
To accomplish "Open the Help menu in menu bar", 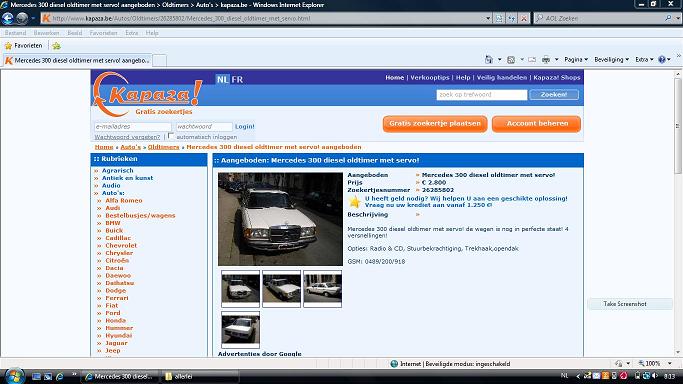I will [x=152, y=33].
